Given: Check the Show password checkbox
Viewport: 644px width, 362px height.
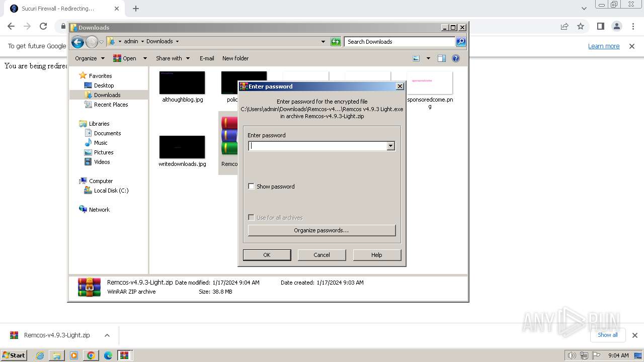Looking at the screenshot, I should pos(252,187).
